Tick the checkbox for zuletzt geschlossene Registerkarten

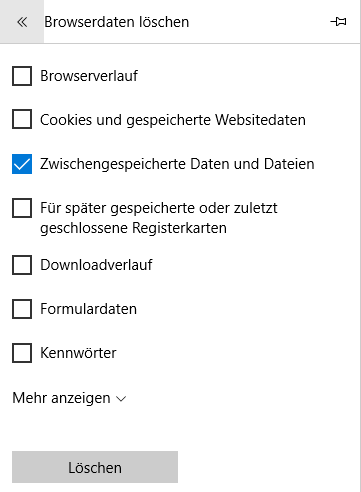pos(22,208)
